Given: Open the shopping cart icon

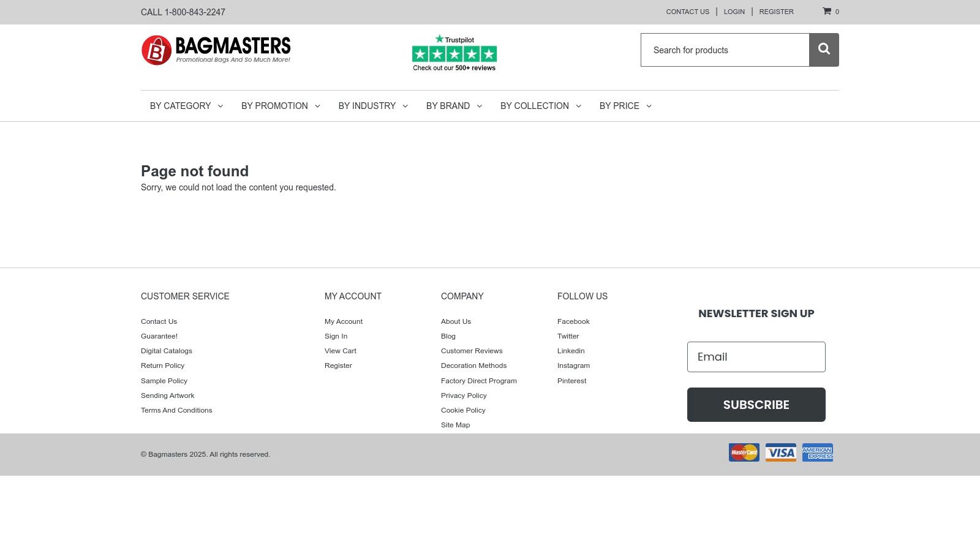Looking at the screenshot, I should [827, 11].
